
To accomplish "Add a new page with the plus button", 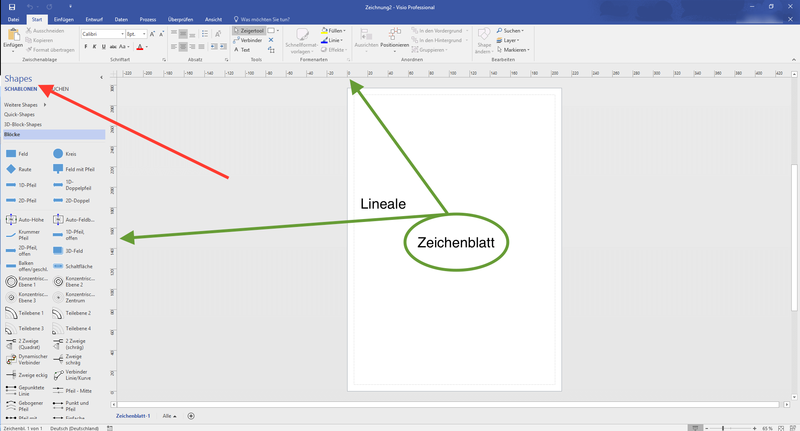I will click(191, 415).
